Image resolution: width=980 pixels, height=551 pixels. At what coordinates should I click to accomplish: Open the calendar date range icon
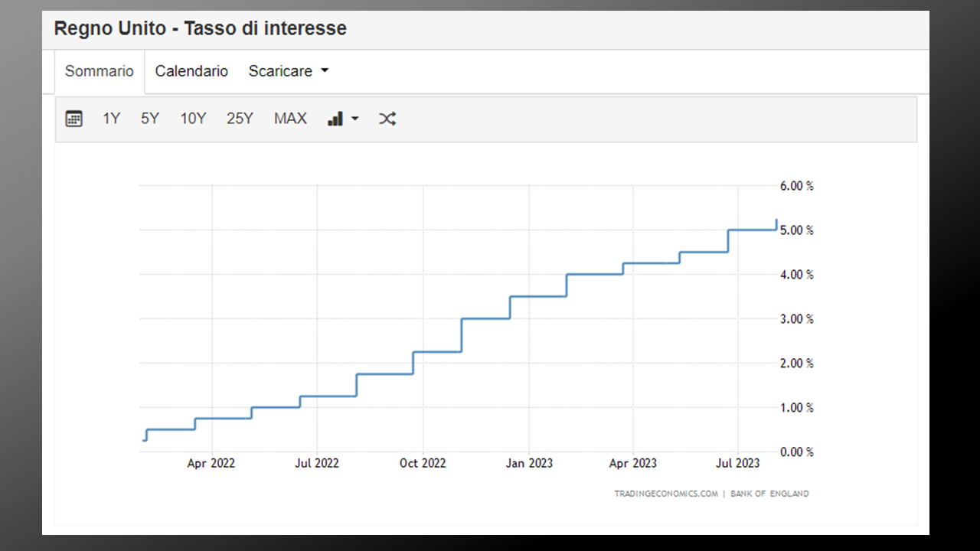(x=73, y=119)
